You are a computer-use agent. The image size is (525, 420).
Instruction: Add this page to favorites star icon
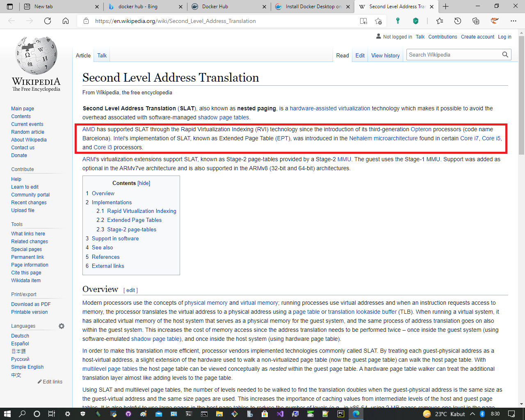point(378,21)
